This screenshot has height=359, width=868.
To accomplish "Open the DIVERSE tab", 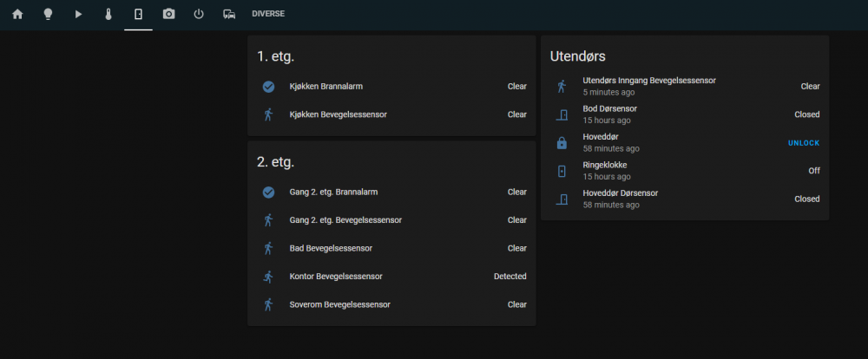I will tap(267, 14).
